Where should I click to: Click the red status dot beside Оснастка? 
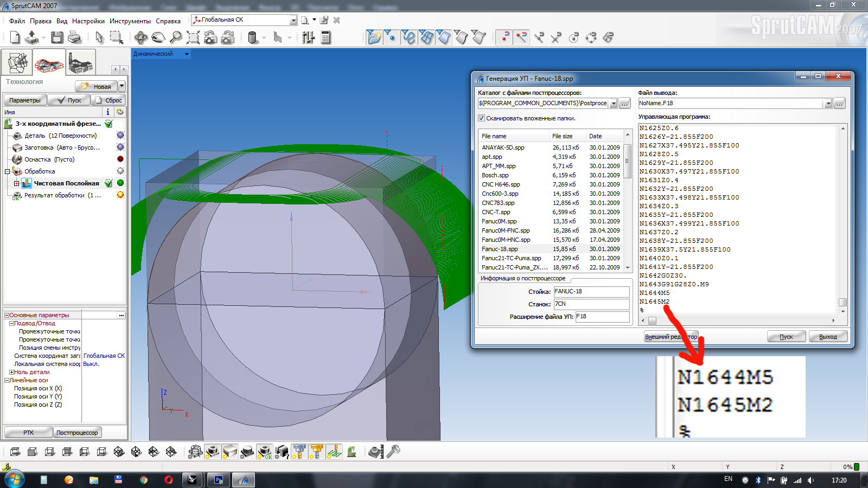pos(120,159)
